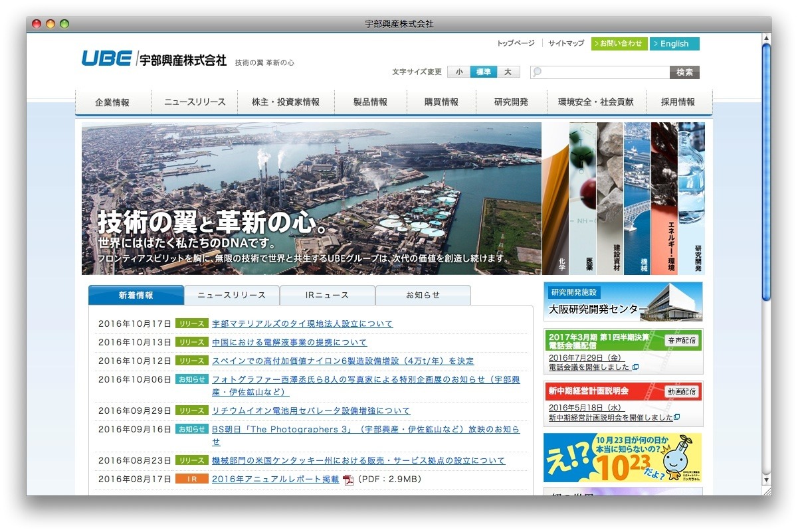Switch to the ニュースリリース tab
The height and width of the screenshot is (532, 798).
click(x=231, y=295)
